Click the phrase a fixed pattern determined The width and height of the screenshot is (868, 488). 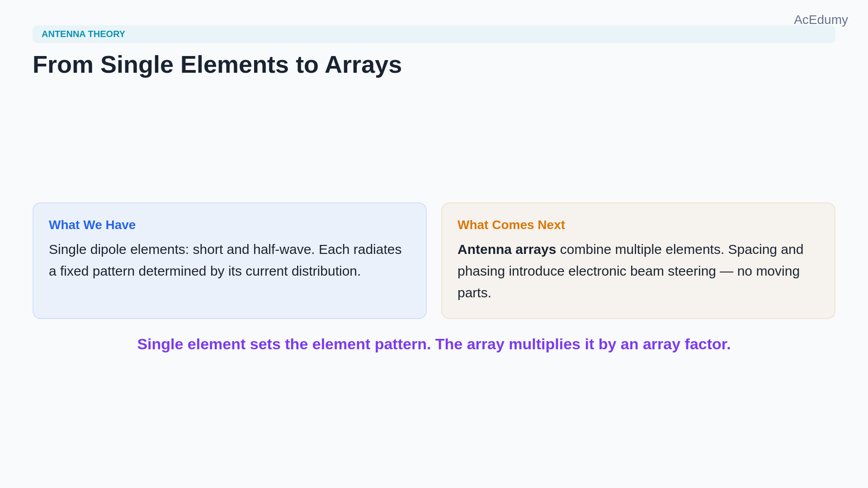tap(127, 271)
